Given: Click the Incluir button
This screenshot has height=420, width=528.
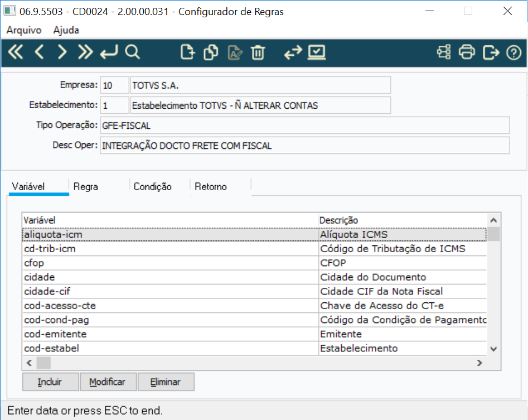Looking at the screenshot, I should pos(51,382).
